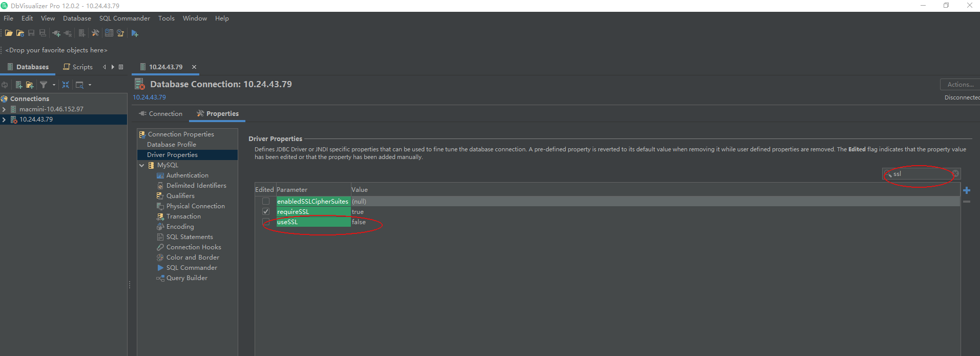This screenshot has width=980, height=356.
Task: Click the connect plug with plus icon
Action: (56, 33)
